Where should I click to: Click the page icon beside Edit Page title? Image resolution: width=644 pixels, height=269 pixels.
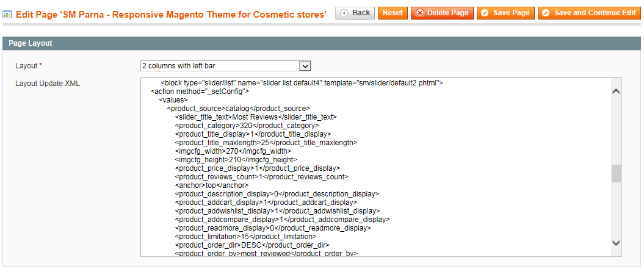pyautogui.click(x=7, y=15)
